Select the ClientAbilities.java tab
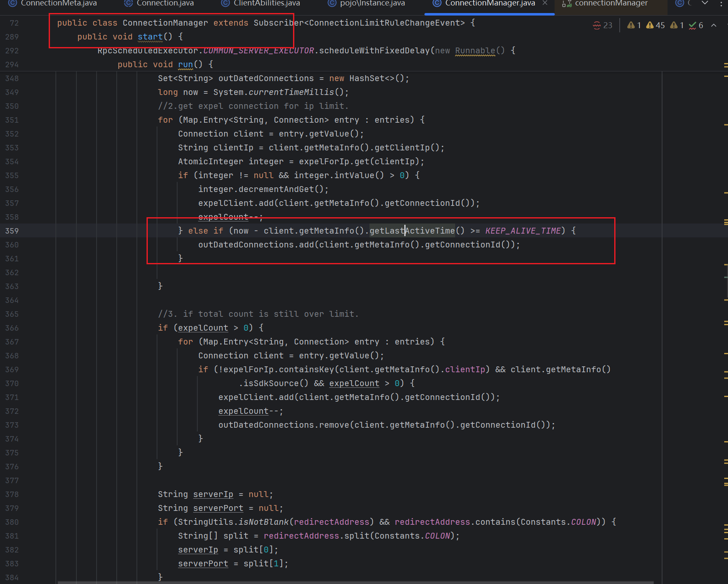The height and width of the screenshot is (584, 728). tap(267, 3)
